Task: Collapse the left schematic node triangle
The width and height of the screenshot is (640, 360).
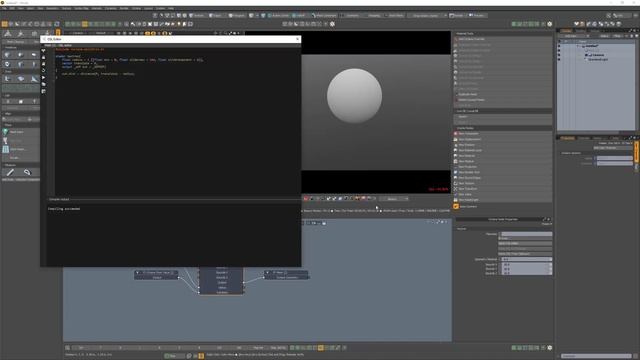Action: pyautogui.click(x=138, y=272)
